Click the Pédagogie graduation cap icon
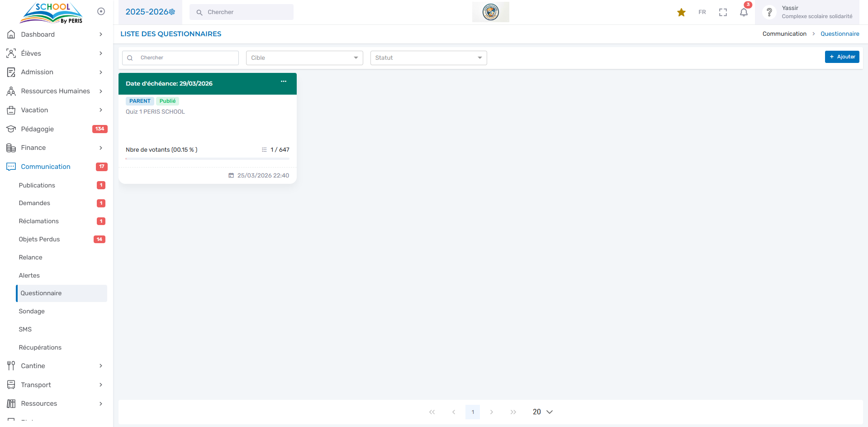The height and width of the screenshot is (427, 868). coord(11,129)
